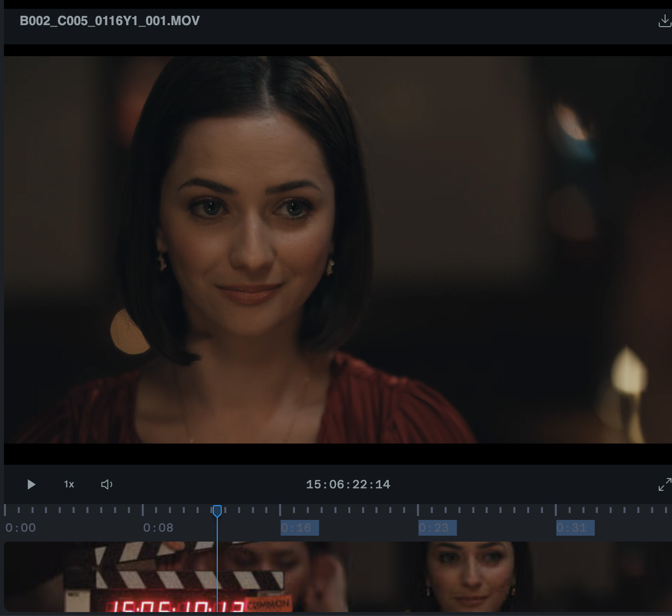Click the 15:06:22:14 timecode display

(x=348, y=484)
